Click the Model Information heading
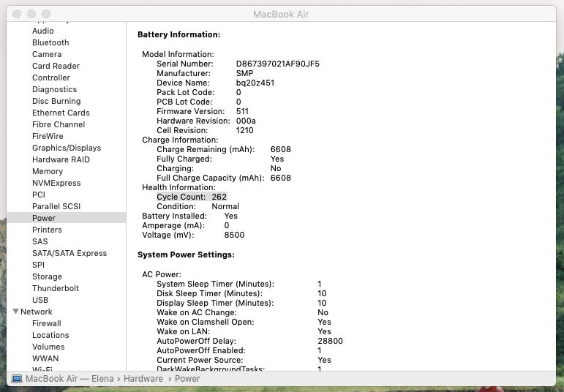 pyautogui.click(x=178, y=54)
